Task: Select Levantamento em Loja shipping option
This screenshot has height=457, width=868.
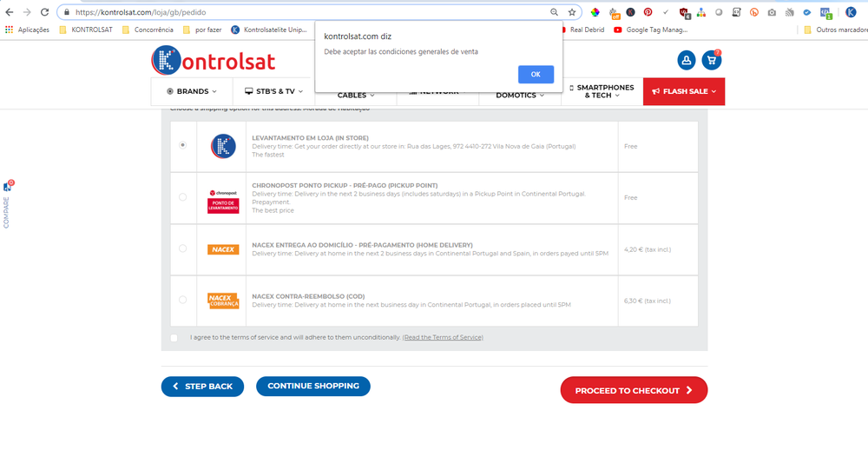Action: point(182,145)
